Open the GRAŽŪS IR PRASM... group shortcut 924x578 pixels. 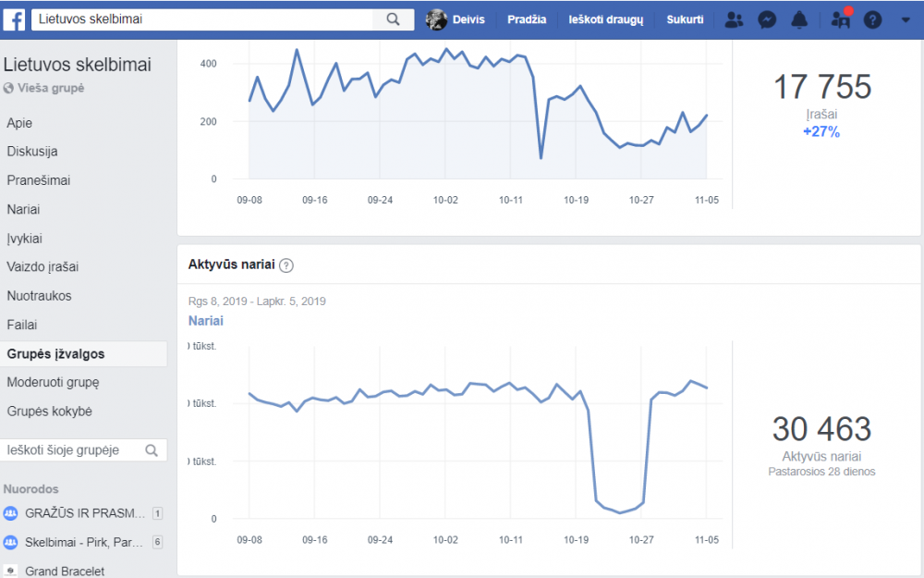tap(82, 513)
